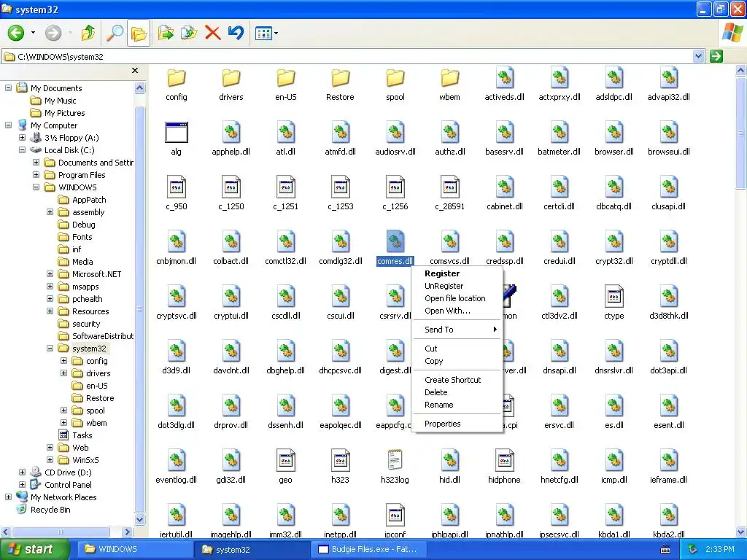747x560 pixels.
Task: Go back with the green Back arrow
Action: [16, 33]
